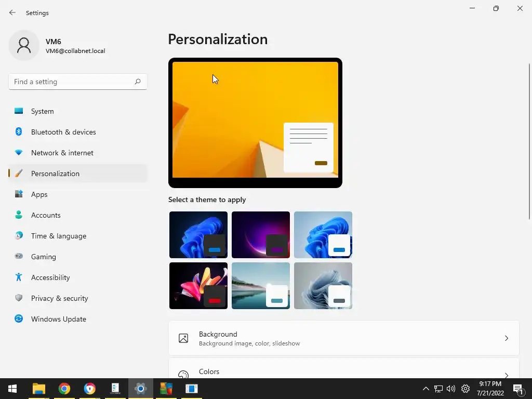Click the Personalization paintbrush icon
The width and height of the screenshot is (532, 399).
[x=19, y=174]
